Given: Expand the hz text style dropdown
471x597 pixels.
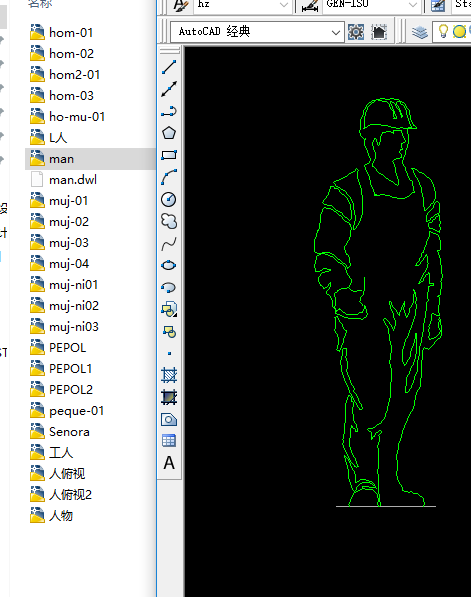Looking at the screenshot, I should [242, 5].
